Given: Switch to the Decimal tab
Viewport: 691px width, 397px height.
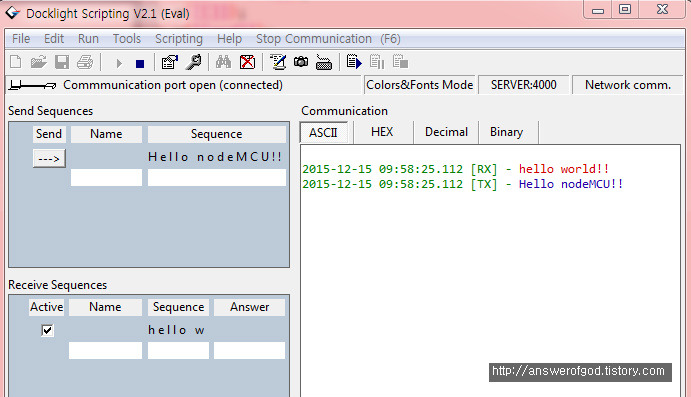Looking at the screenshot, I should 446,132.
